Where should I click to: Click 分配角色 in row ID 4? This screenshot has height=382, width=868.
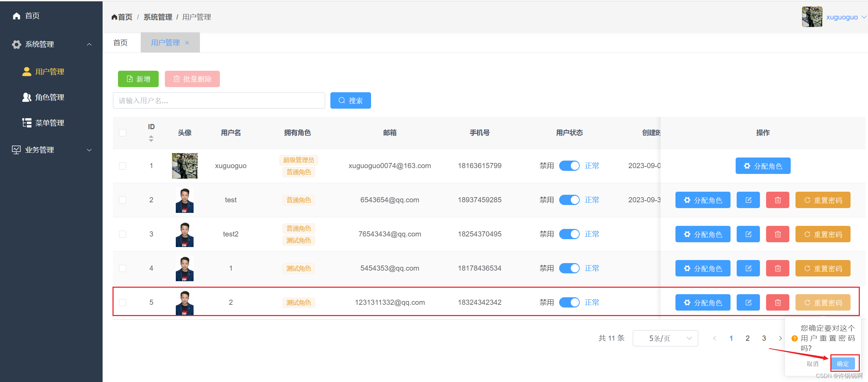coord(703,268)
